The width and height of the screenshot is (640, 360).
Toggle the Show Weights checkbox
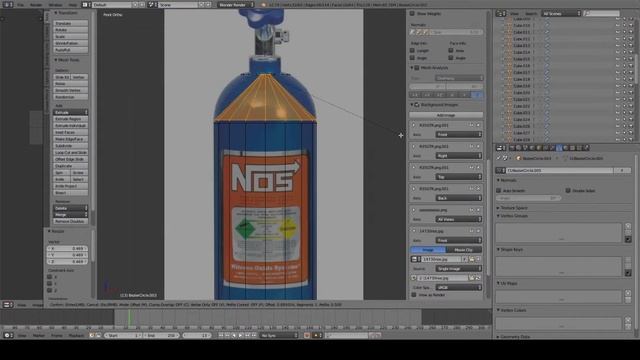pyautogui.click(x=412, y=13)
